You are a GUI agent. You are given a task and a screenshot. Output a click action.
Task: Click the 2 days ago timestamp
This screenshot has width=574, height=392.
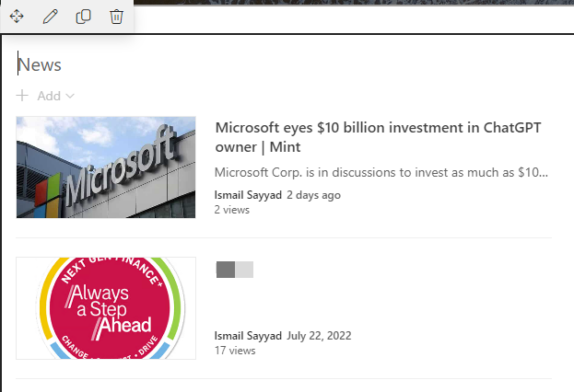pos(313,195)
